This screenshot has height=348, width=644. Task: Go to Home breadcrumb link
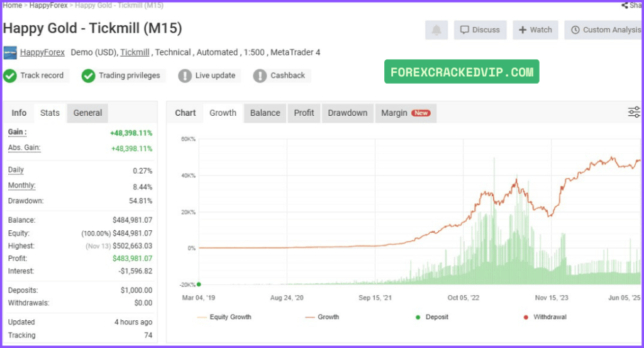13,5
